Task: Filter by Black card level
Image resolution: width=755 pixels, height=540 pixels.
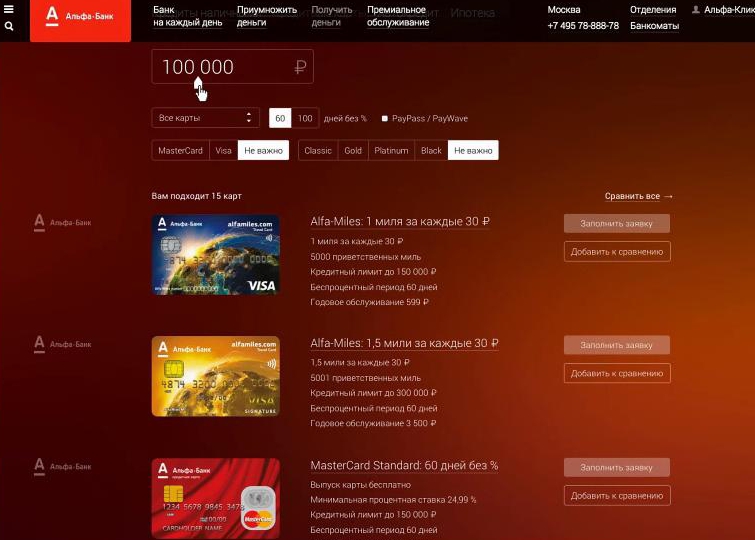Action: pos(431,150)
